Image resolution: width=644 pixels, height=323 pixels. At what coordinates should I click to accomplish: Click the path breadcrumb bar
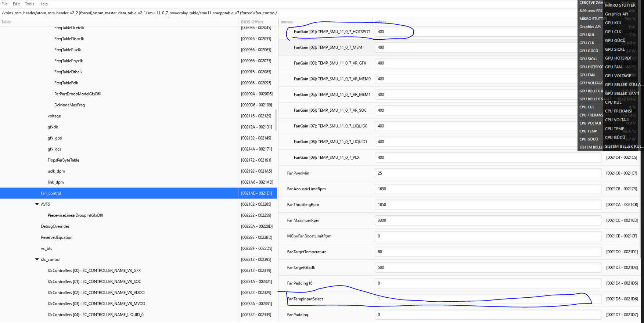[288, 13]
